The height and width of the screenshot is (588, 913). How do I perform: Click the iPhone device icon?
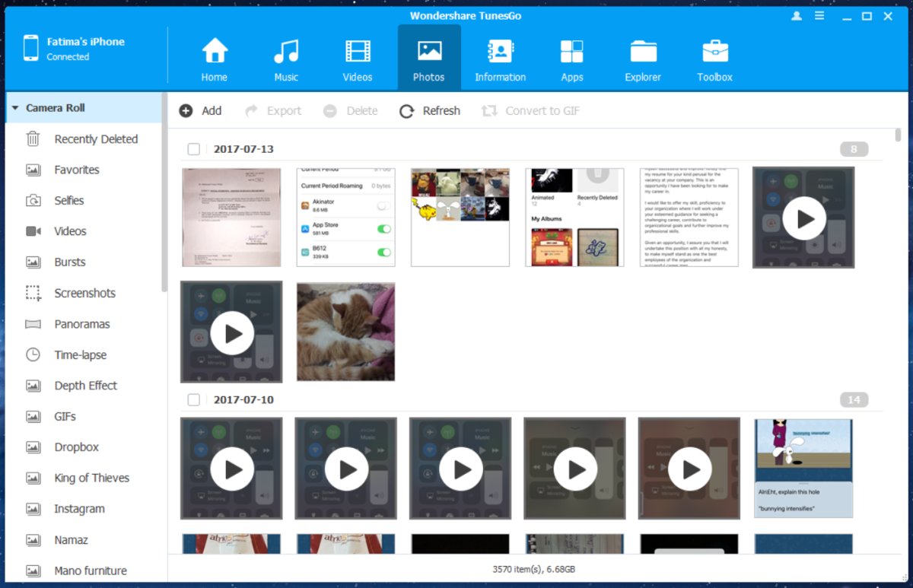[x=30, y=49]
